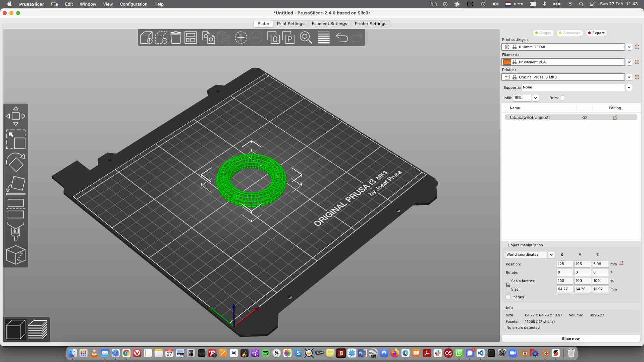Expand the Filament settings dropdown
644x362 pixels.
tap(629, 62)
